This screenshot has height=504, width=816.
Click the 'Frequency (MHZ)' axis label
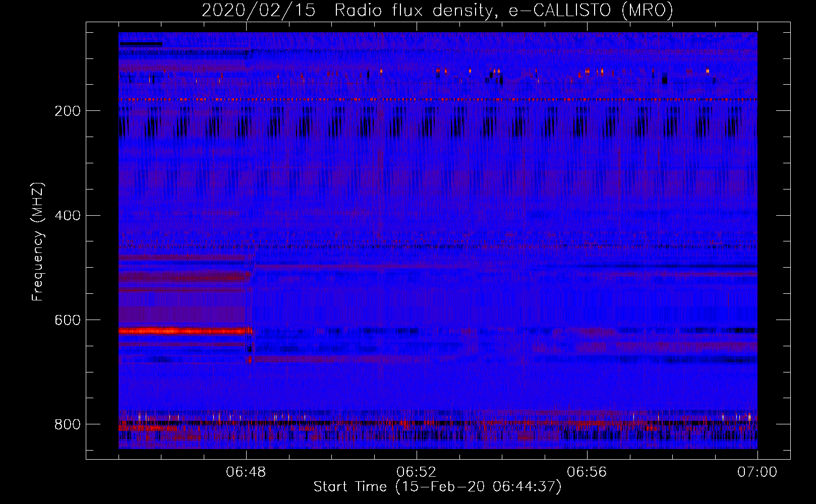click(38, 242)
